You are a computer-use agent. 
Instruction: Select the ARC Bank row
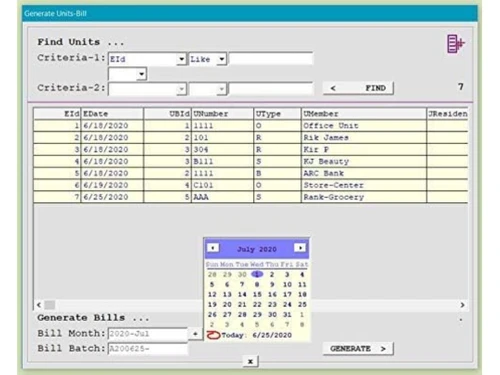(251, 173)
